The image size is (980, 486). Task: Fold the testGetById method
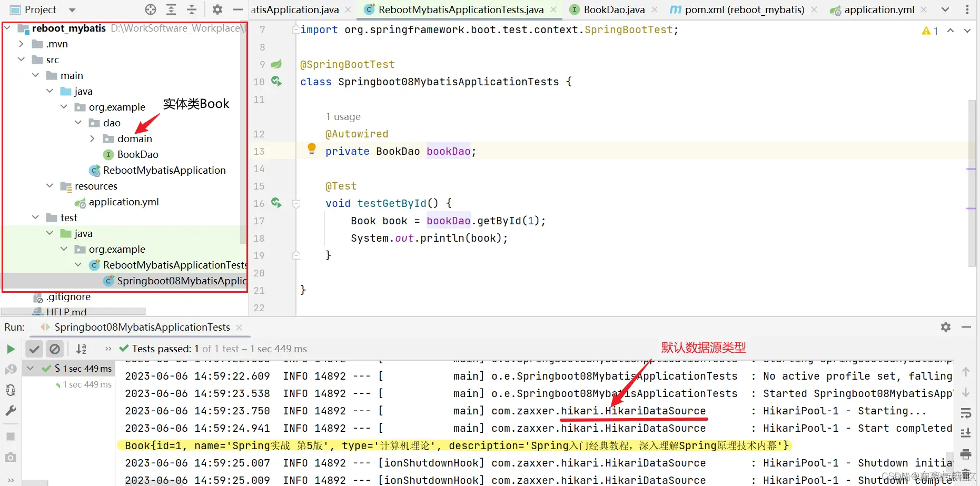(x=296, y=203)
